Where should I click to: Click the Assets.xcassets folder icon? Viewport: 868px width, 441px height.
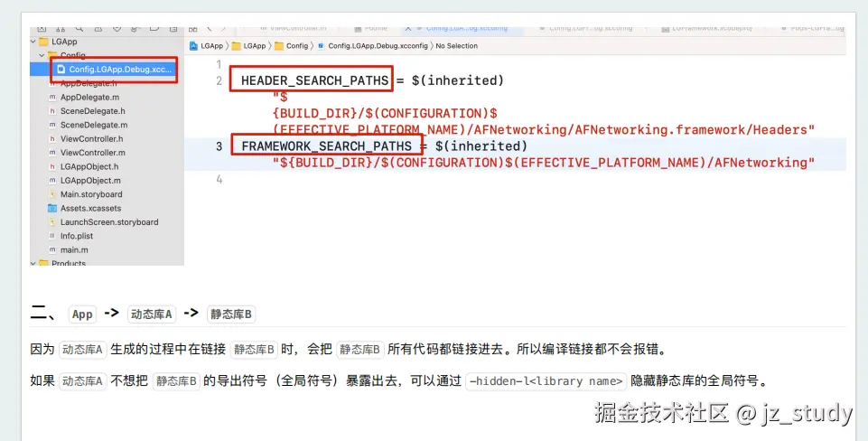pyautogui.click(x=52, y=209)
